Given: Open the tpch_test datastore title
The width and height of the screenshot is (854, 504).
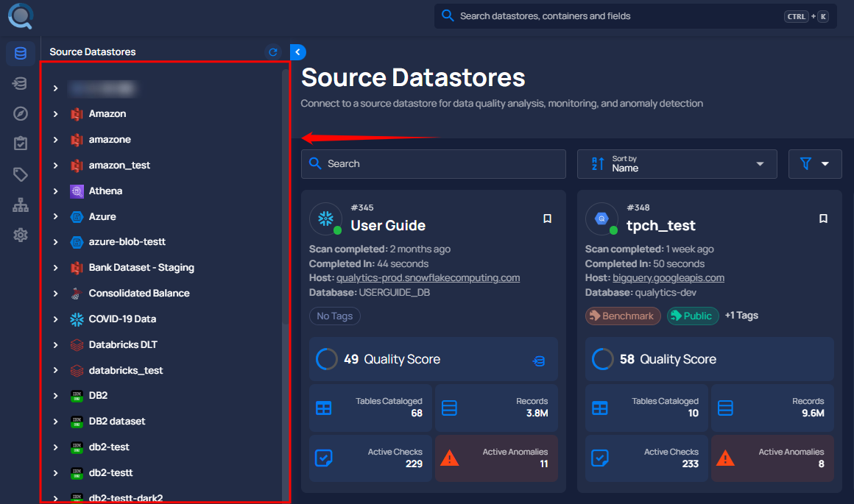Looking at the screenshot, I should (x=660, y=225).
